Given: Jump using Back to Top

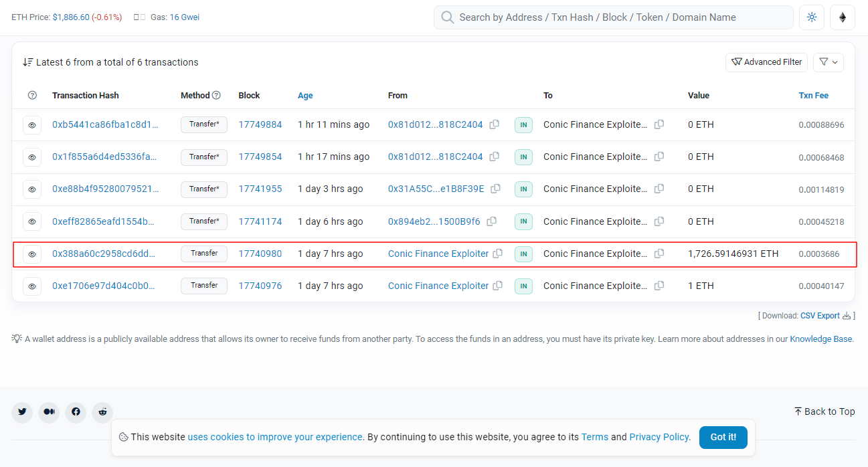Looking at the screenshot, I should pos(824,411).
